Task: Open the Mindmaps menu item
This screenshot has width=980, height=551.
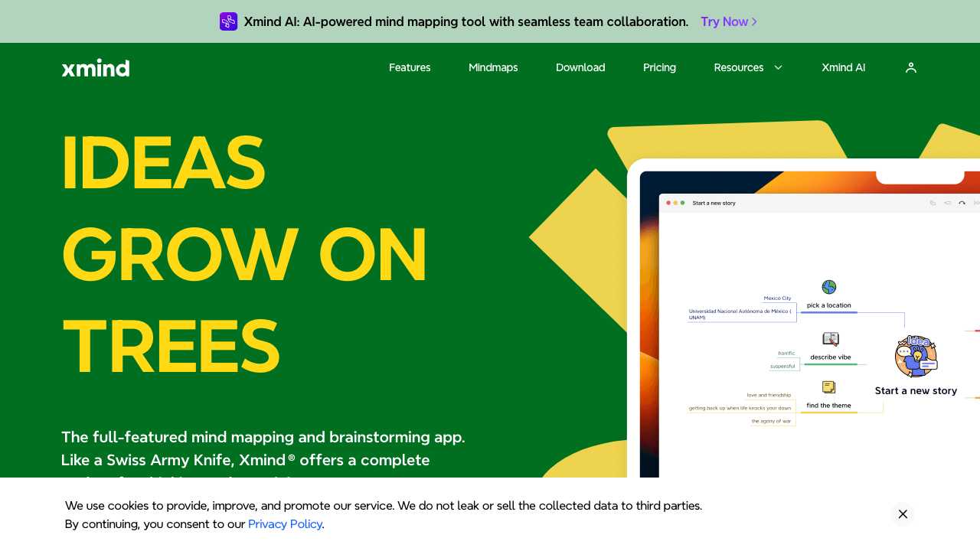Action: [493, 67]
